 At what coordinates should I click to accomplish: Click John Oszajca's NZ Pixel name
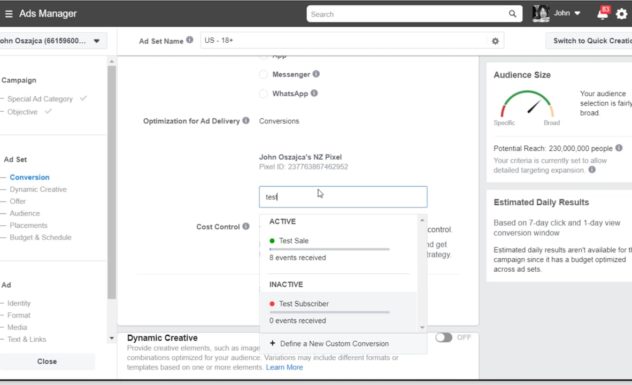click(x=300, y=157)
